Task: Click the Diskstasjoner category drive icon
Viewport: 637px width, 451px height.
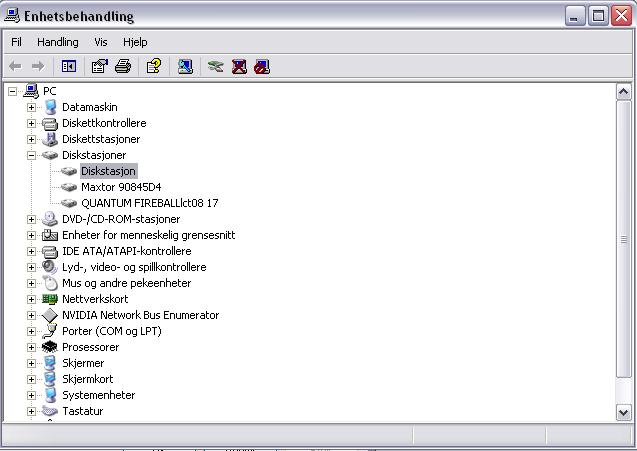Action: pyautogui.click(x=50, y=155)
